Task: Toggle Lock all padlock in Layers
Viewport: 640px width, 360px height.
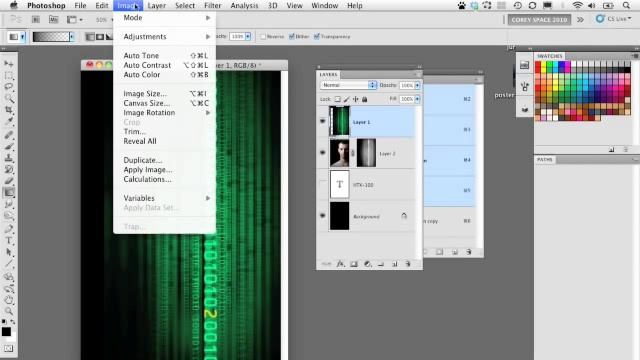Action: coord(364,99)
